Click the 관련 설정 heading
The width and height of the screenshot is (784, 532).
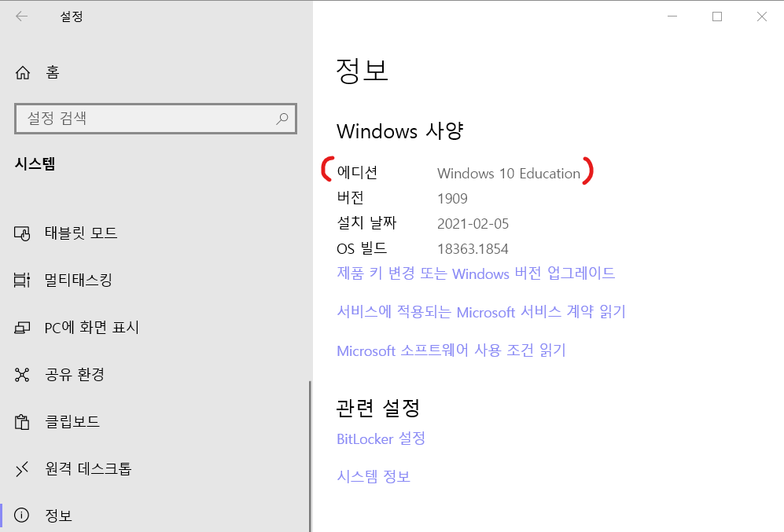[378, 408]
